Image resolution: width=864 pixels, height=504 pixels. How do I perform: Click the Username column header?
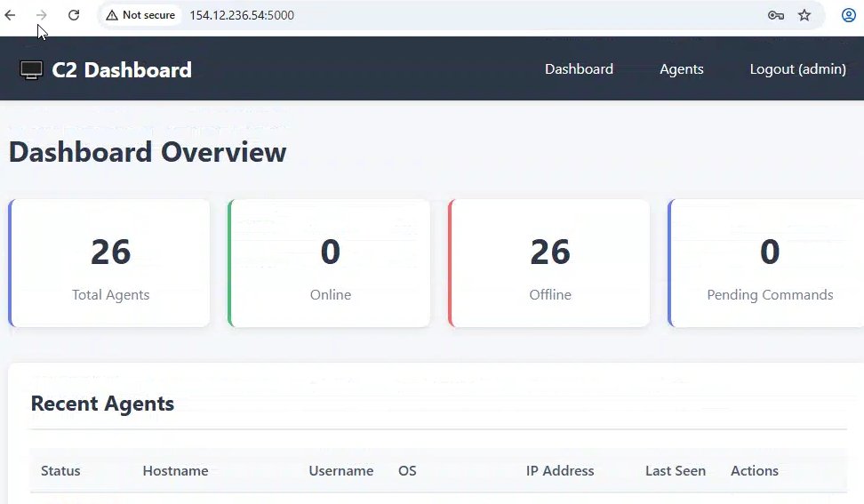341,471
